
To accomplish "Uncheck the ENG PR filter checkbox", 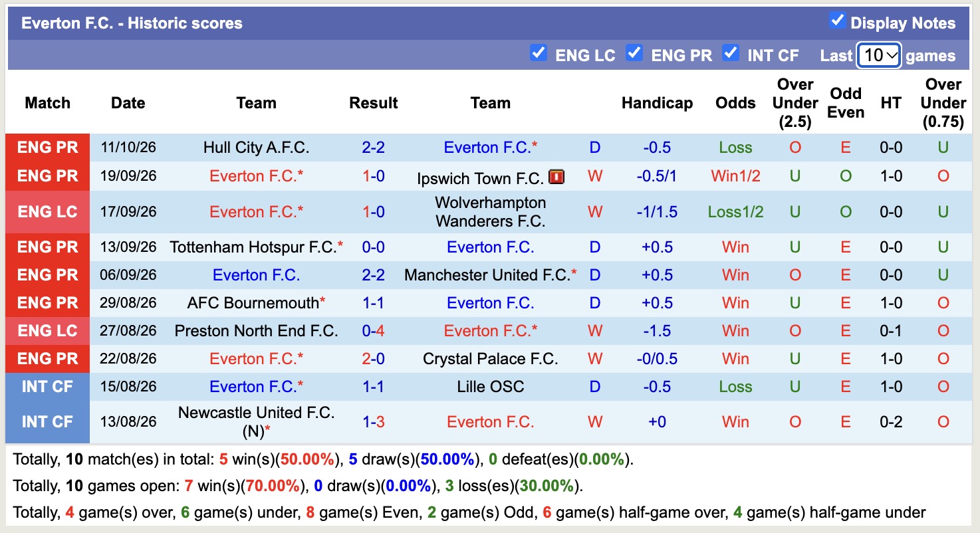I will tap(634, 53).
